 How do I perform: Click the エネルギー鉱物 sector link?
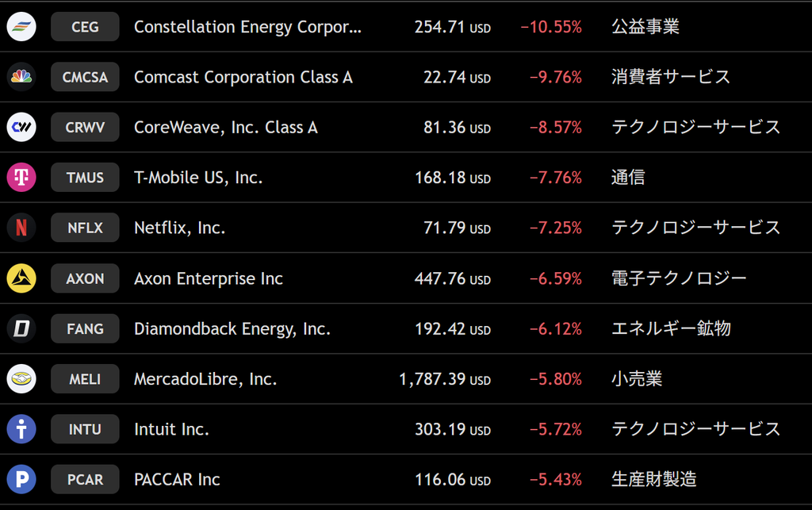click(671, 328)
